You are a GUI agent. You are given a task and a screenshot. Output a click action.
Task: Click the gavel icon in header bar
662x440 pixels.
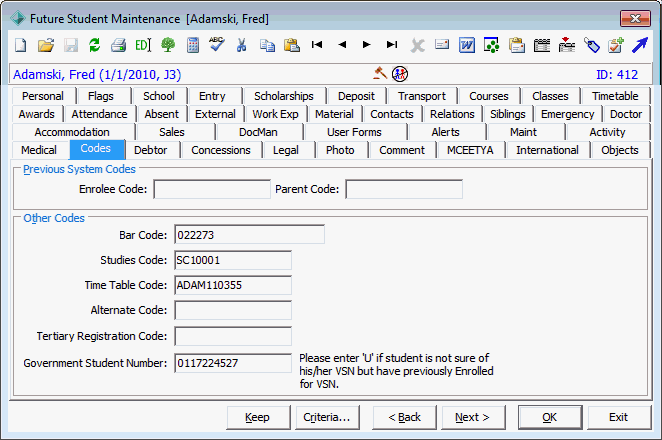(x=380, y=73)
